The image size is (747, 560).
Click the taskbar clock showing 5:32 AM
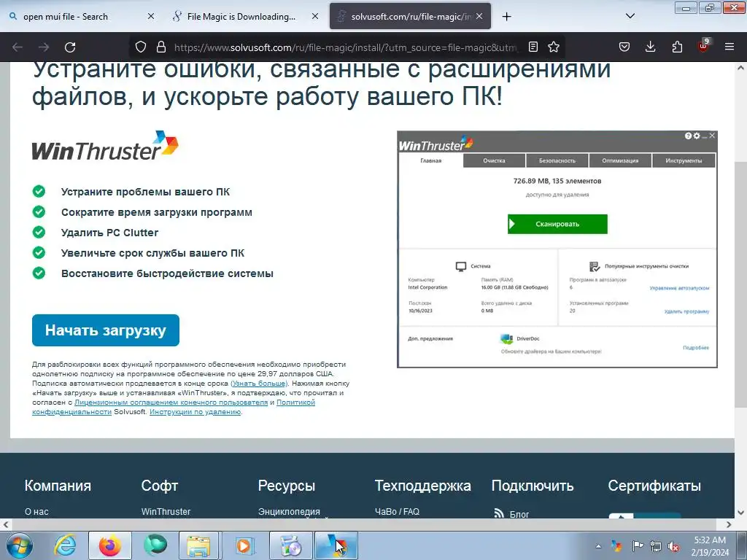(710, 546)
